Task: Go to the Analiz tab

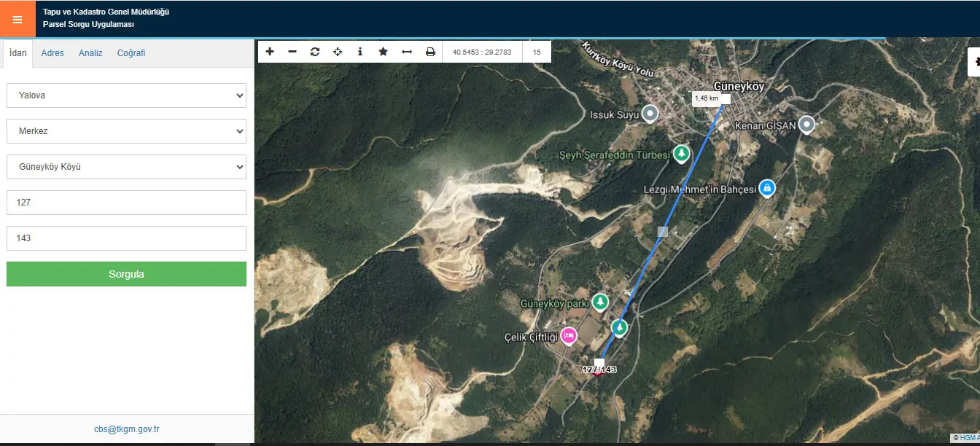Action: [90, 53]
